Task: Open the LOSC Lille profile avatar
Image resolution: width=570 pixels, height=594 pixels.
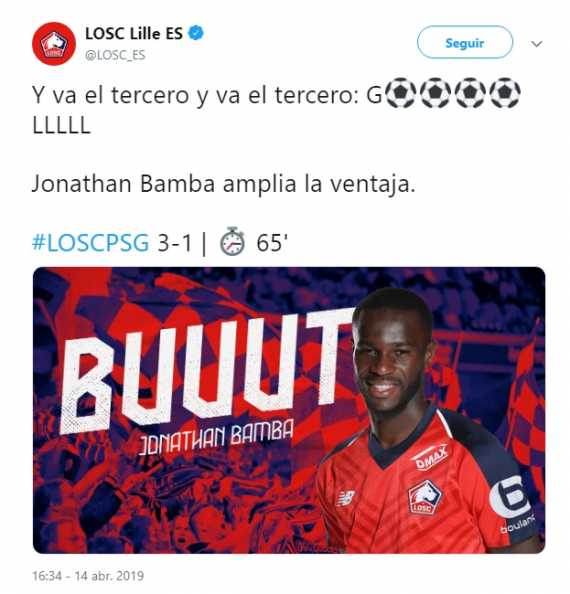Action: tap(54, 44)
